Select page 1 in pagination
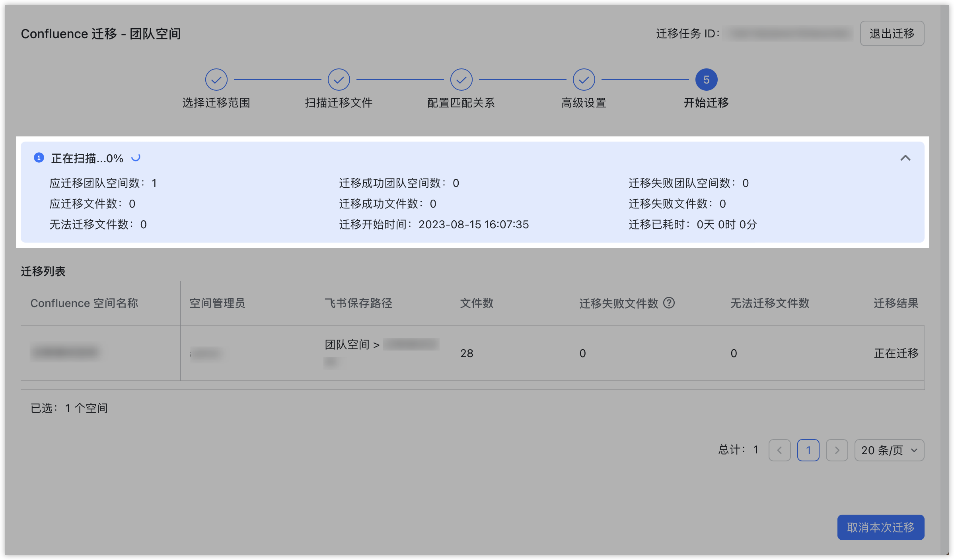 (808, 450)
